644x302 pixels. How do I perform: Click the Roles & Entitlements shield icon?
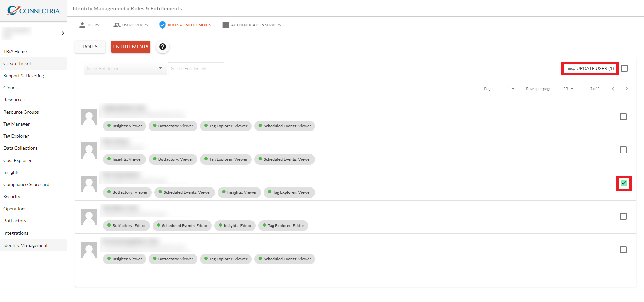pyautogui.click(x=162, y=25)
